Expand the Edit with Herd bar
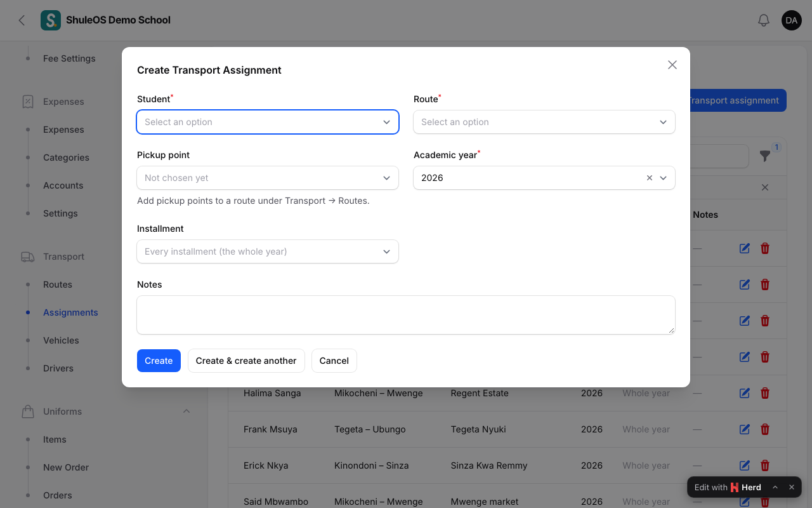 (x=775, y=487)
